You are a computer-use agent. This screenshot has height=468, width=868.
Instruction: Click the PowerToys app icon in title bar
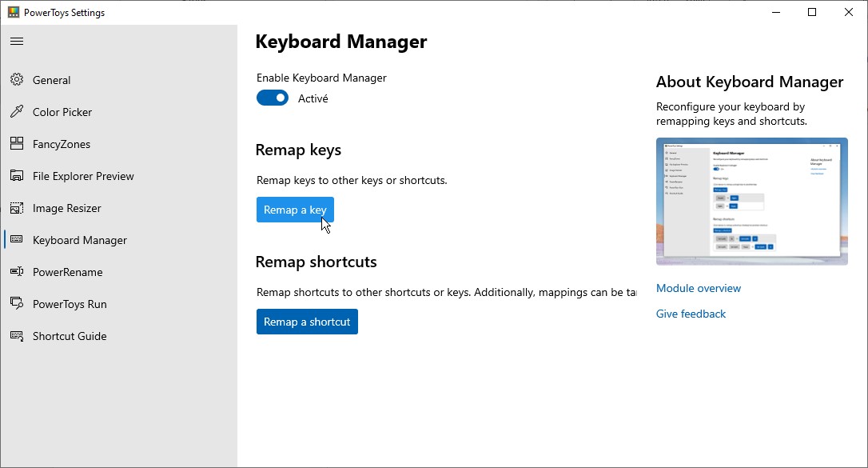pyautogui.click(x=14, y=12)
